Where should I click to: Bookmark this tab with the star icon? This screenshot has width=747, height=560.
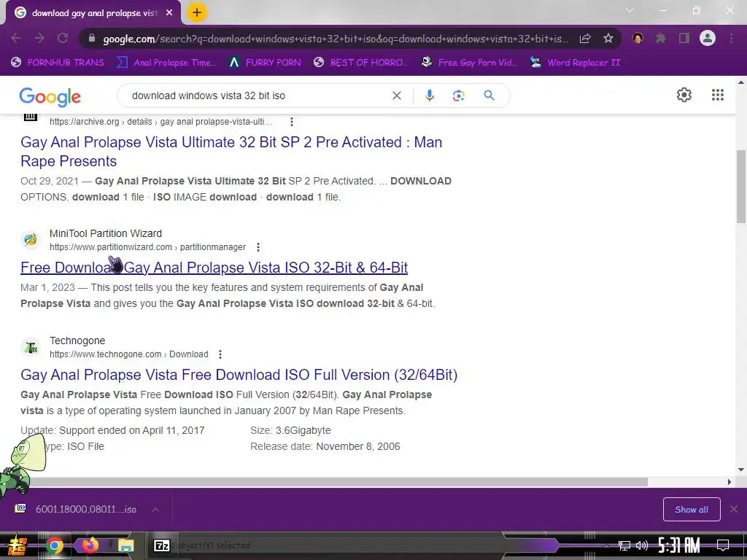(608, 38)
